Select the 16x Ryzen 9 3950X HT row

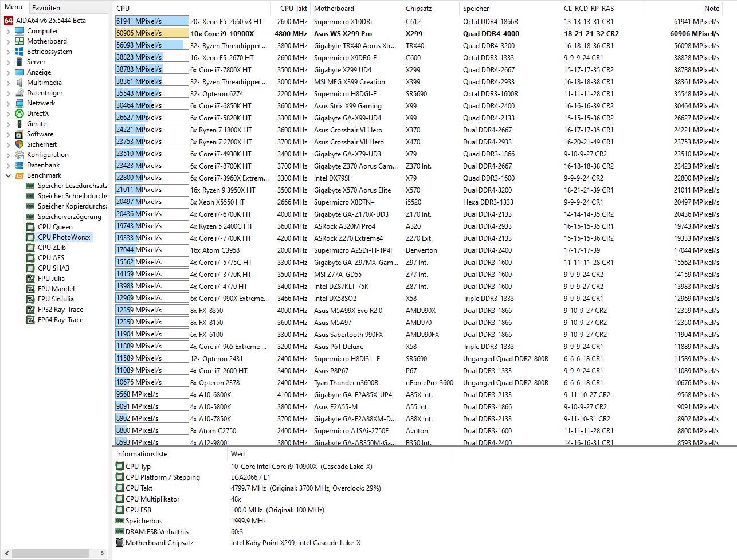pos(417,190)
